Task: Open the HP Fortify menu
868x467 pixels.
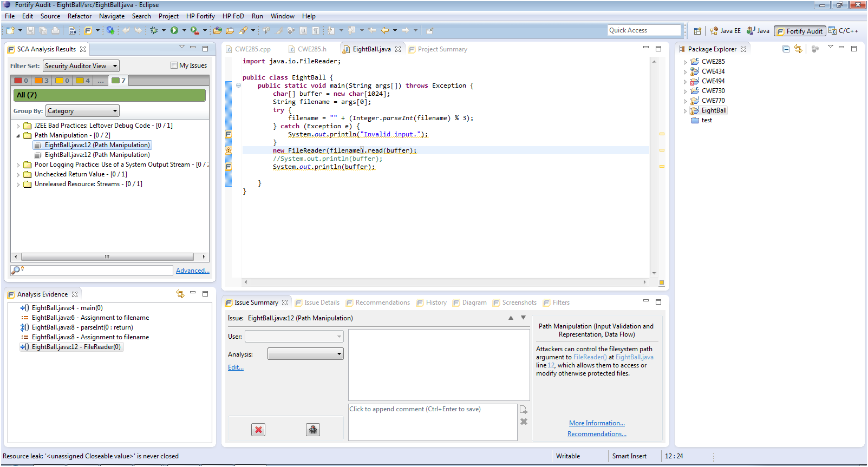Action: [200, 16]
